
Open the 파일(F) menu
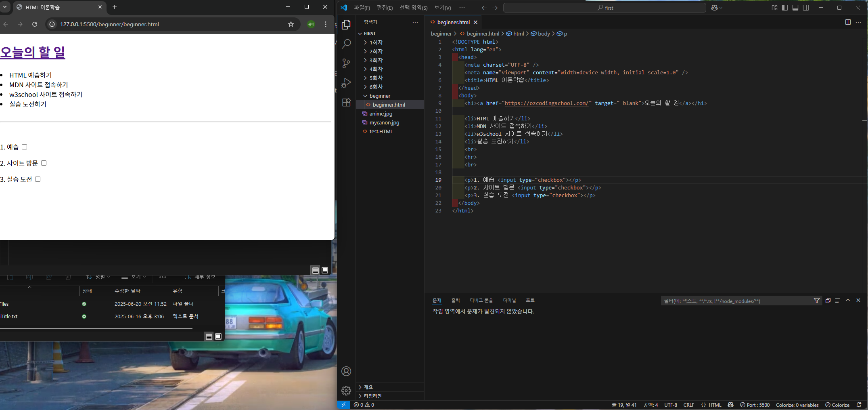362,8
